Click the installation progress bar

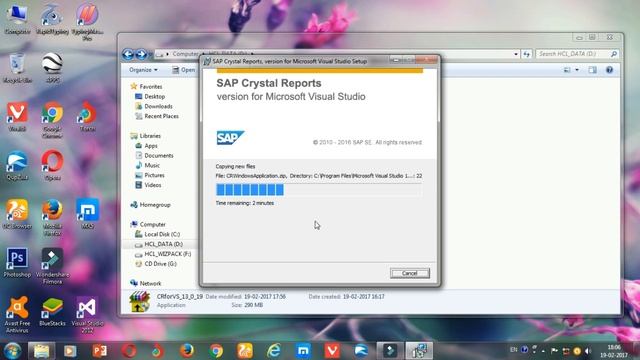(x=319, y=190)
